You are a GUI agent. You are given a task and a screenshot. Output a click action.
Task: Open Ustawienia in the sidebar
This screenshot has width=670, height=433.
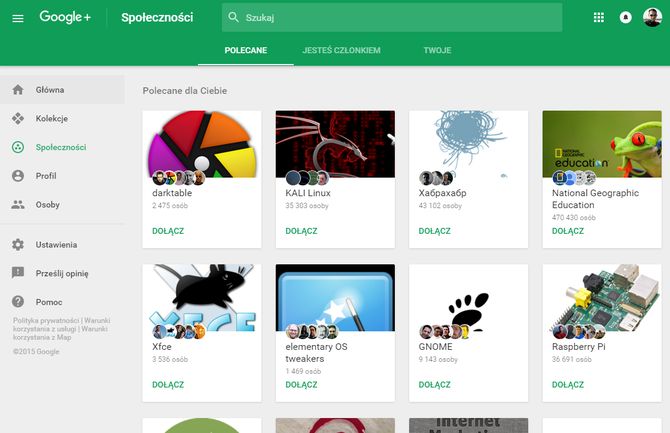(62, 244)
